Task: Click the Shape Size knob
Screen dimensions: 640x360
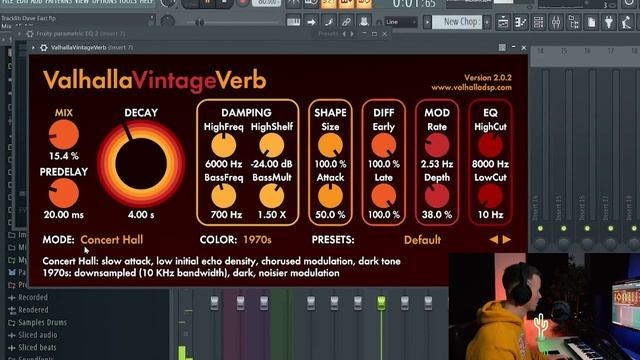Action: pos(330,145)
